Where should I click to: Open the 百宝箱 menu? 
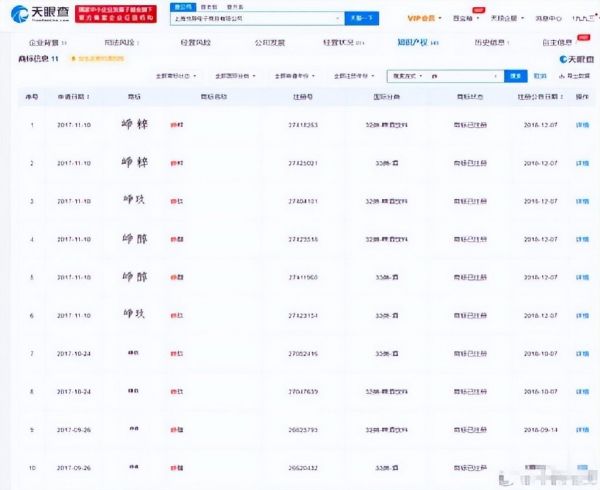466,18
